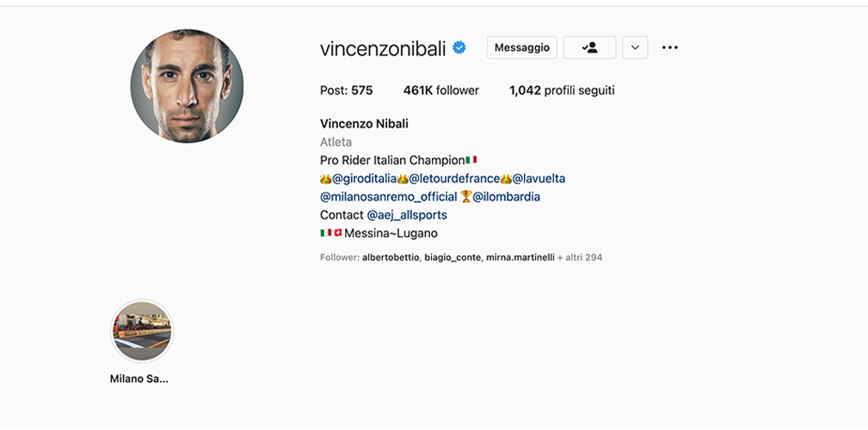Open the @aej_allsports contact link

[x=407, y=215]
